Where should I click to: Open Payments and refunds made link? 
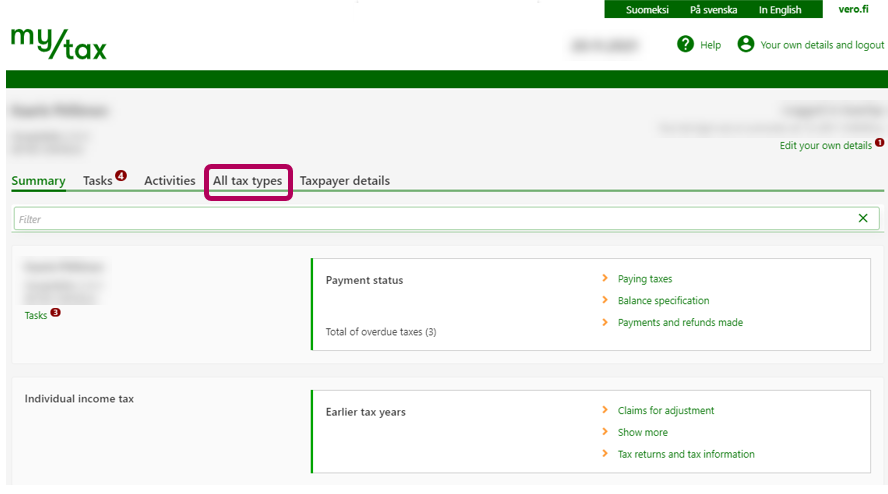[x=680, y=322]
